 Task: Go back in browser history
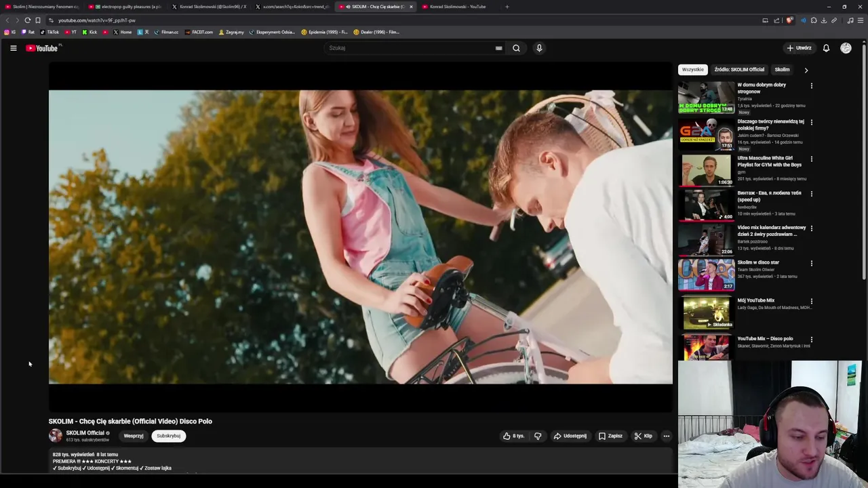pos(7,20)
